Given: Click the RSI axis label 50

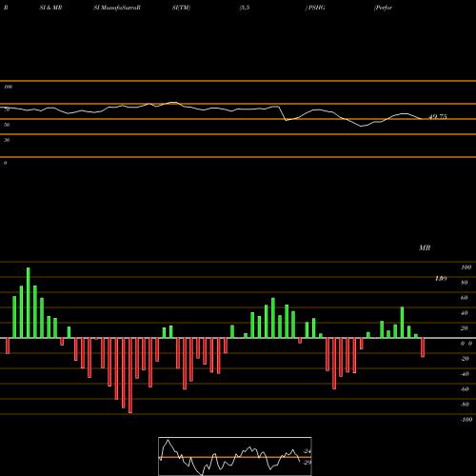Looking at the screenshot, I should 7,125.
